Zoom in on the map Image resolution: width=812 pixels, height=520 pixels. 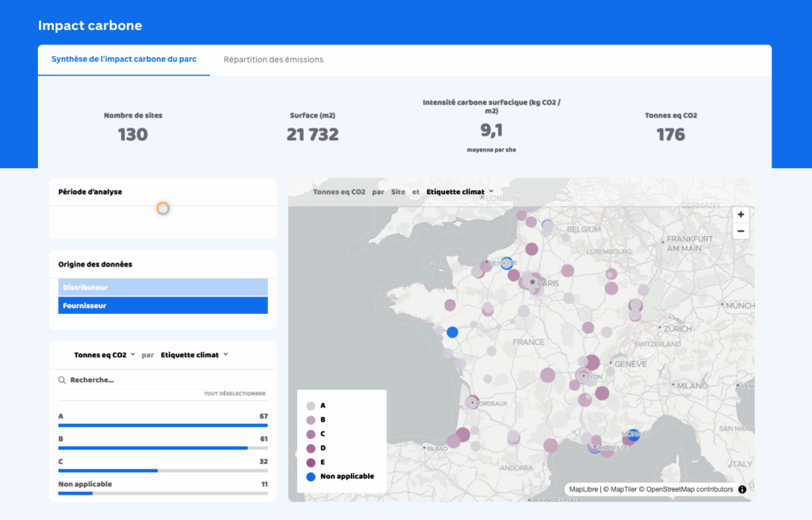[x=741, y=215]
